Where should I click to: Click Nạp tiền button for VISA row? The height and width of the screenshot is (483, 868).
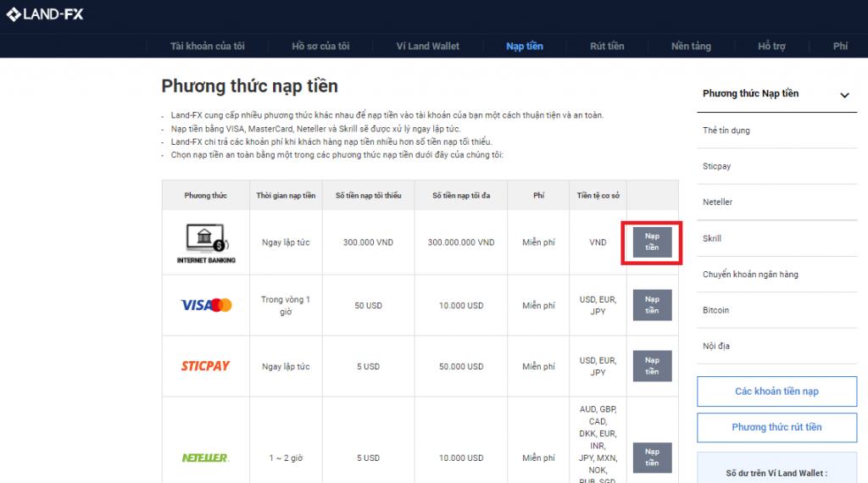point(652,305)
